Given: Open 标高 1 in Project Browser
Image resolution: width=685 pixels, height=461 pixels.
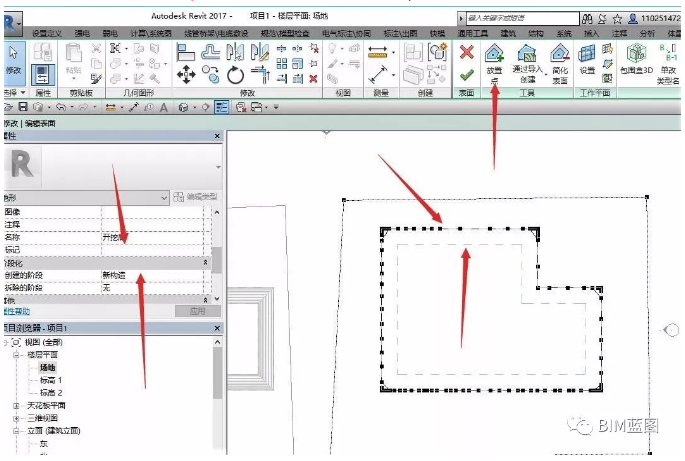Looking at the screenshot, I should [x=51, y=380].
